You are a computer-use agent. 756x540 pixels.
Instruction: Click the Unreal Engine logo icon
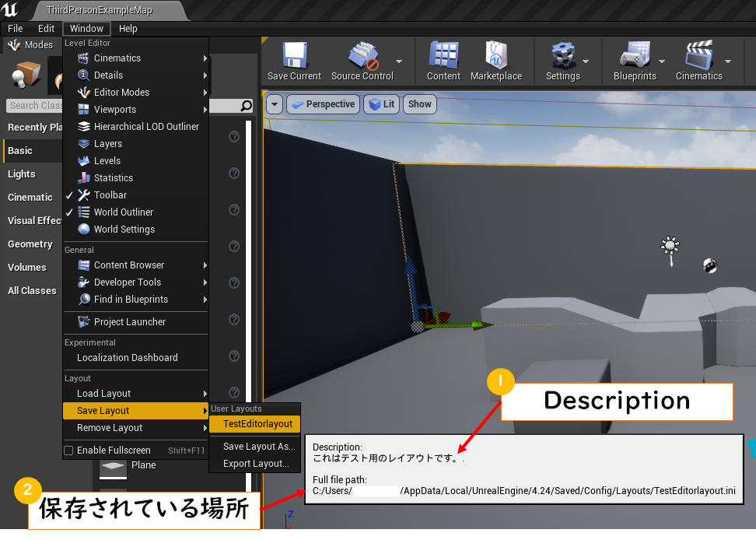(x=9, y=9)
